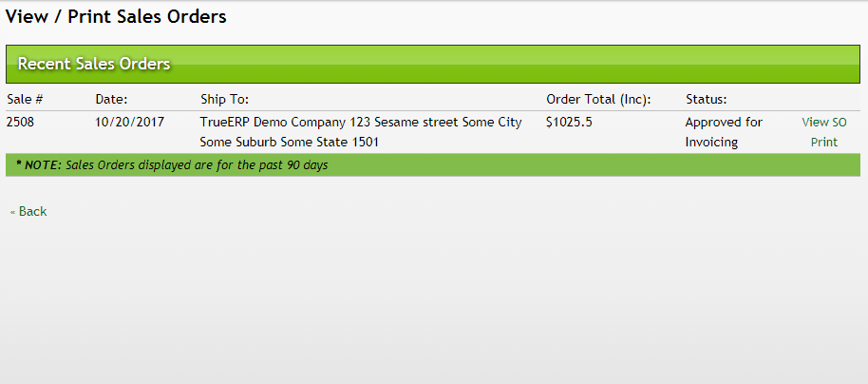Go back using the Back link

(x=32, y=211)
